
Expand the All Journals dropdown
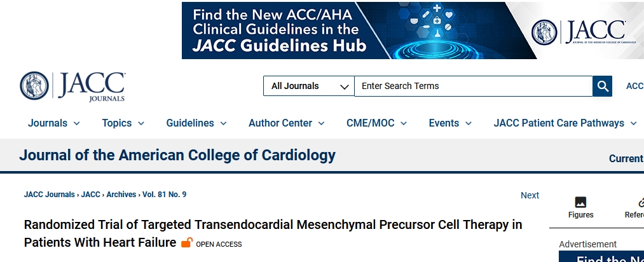(x=309, y=86)
